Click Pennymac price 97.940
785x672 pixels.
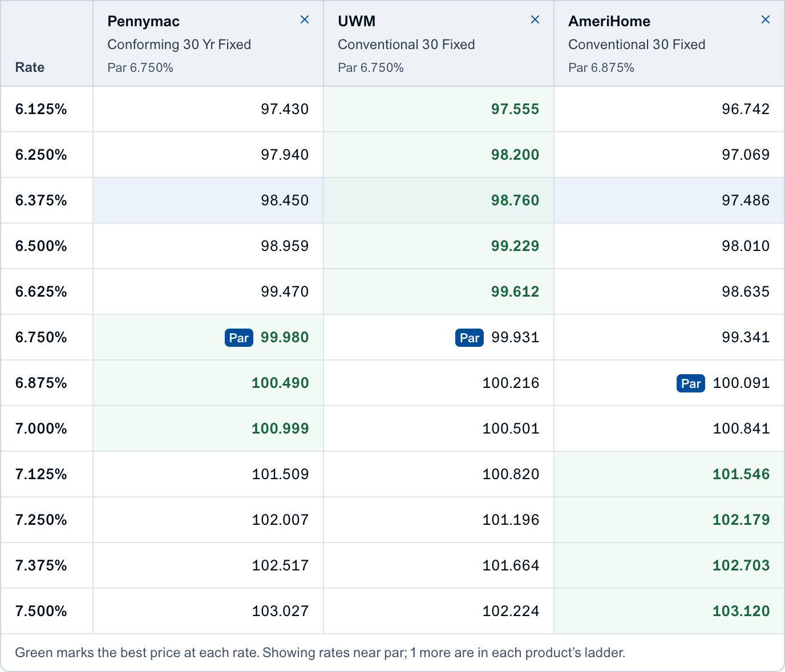tap(285, 155)
